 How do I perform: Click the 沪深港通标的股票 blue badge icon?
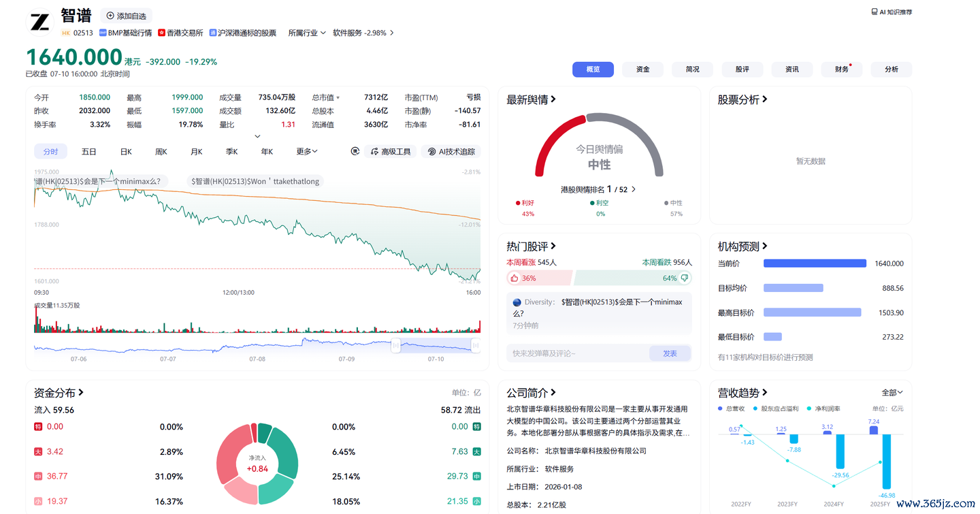pos(213,33)
